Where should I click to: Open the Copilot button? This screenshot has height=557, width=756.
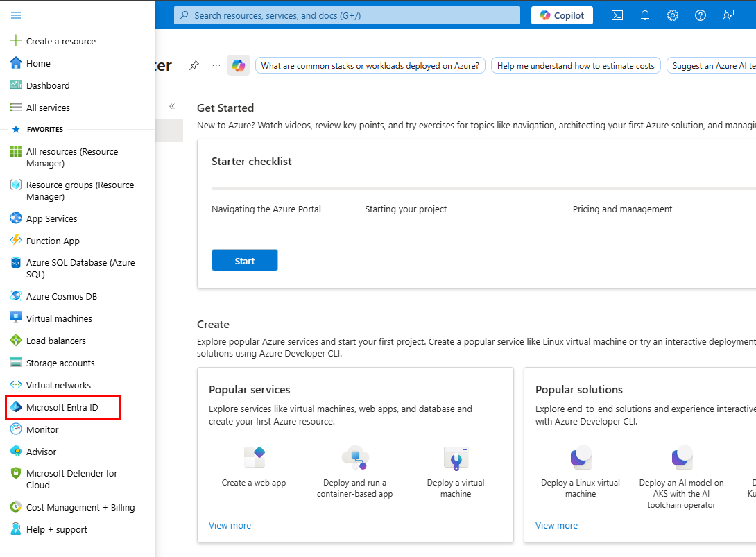coord(562,15)
